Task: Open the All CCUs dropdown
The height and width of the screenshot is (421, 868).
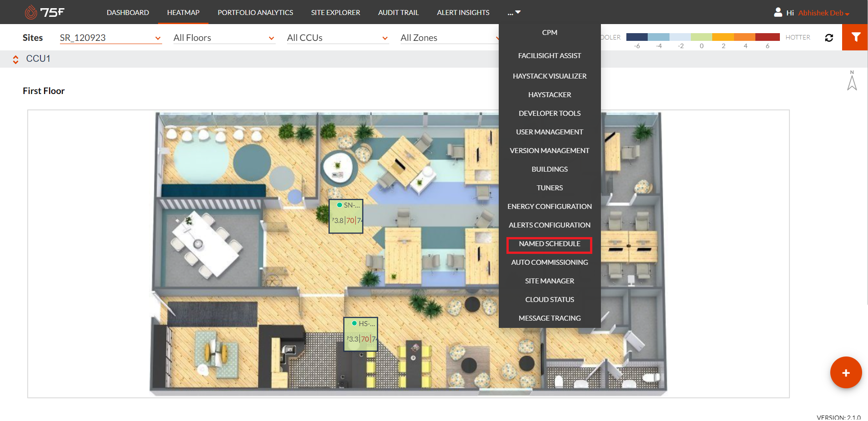Action: [337, 38]
